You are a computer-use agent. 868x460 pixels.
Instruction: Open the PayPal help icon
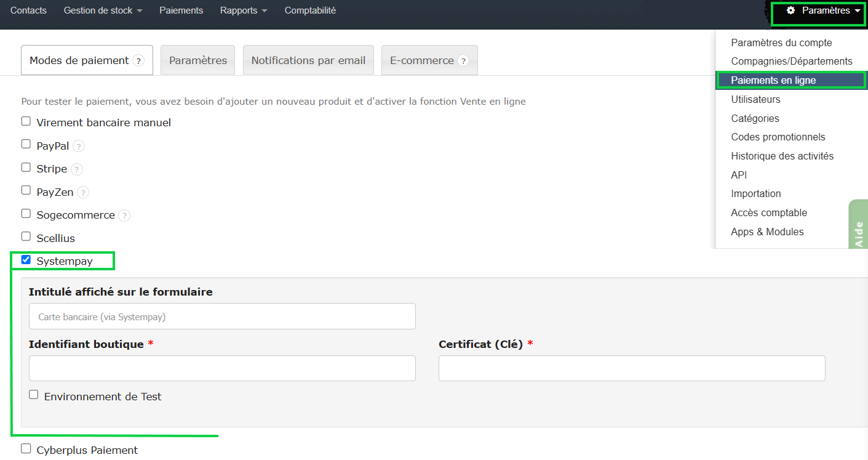pyautogui.click(x=78, y=146)
